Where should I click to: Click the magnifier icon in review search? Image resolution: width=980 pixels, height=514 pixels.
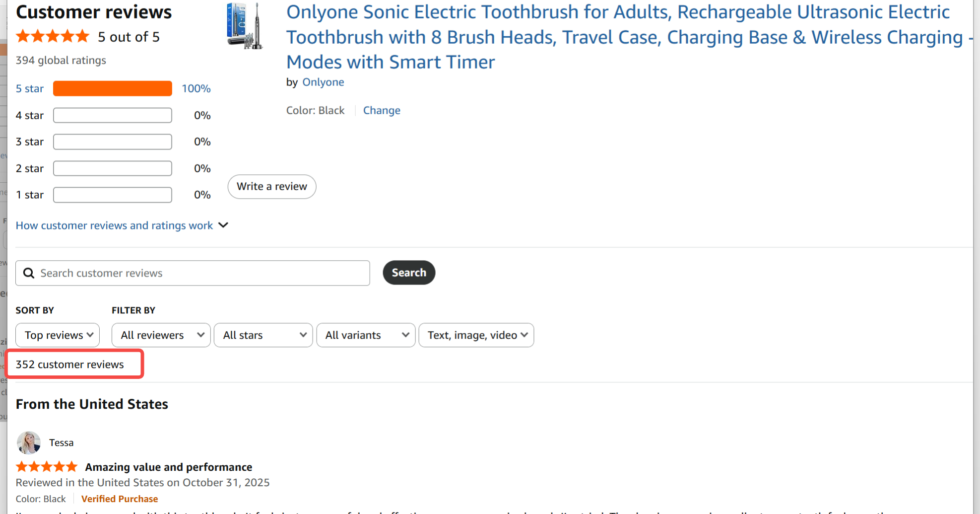point(29,273)
